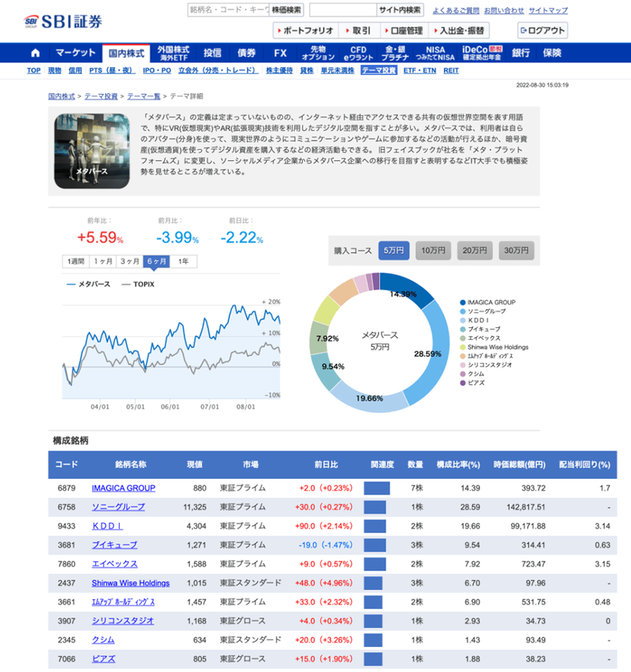The image size is (631, 672).
Task: Select the 30万円 purchase course
Action: (x=516, y=251)
